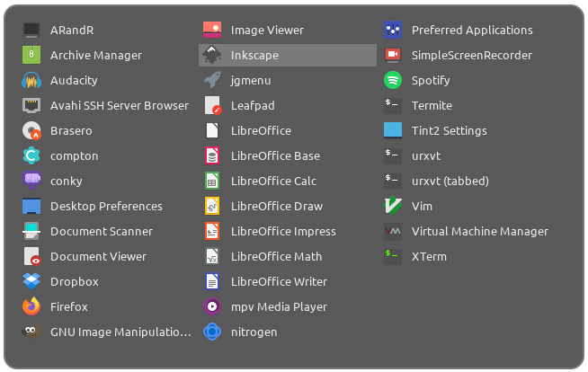Select the plain LibreOffice entry
The height and width of the screenshot is (372, 588).
[288, 131]
